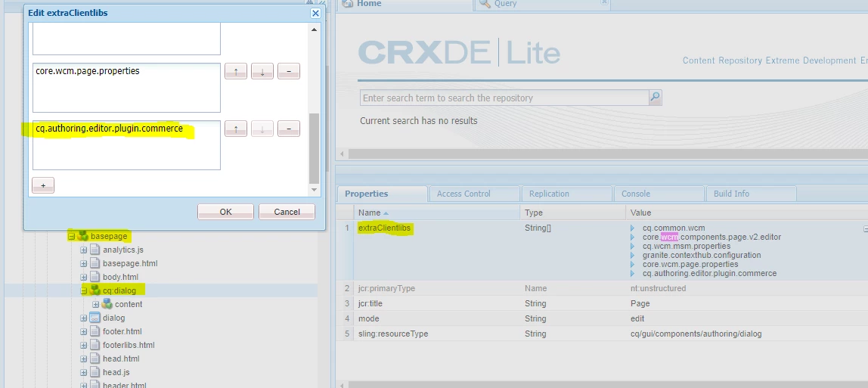
Task: Click dialog scrollbar down arrow
Action: (314, 190)
